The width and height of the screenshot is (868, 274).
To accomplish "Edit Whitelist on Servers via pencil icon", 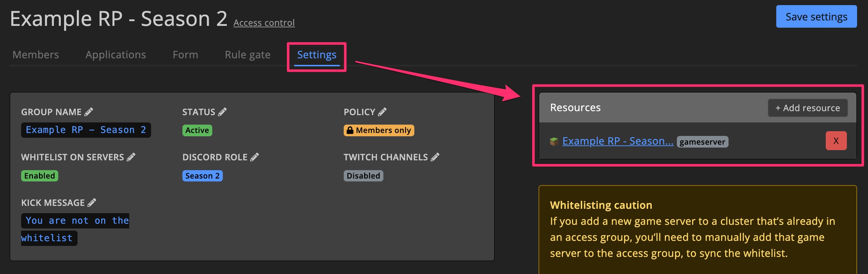I will 131,157.
